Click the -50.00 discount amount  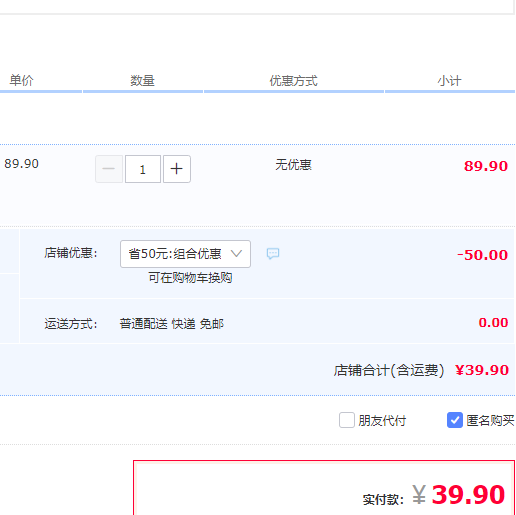[x=482, y=255]
